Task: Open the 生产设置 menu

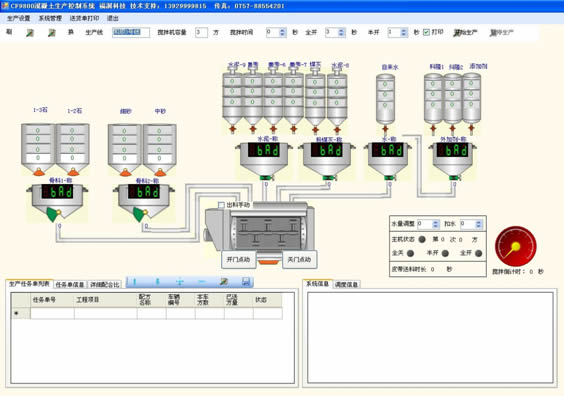Action: (19, 18)
